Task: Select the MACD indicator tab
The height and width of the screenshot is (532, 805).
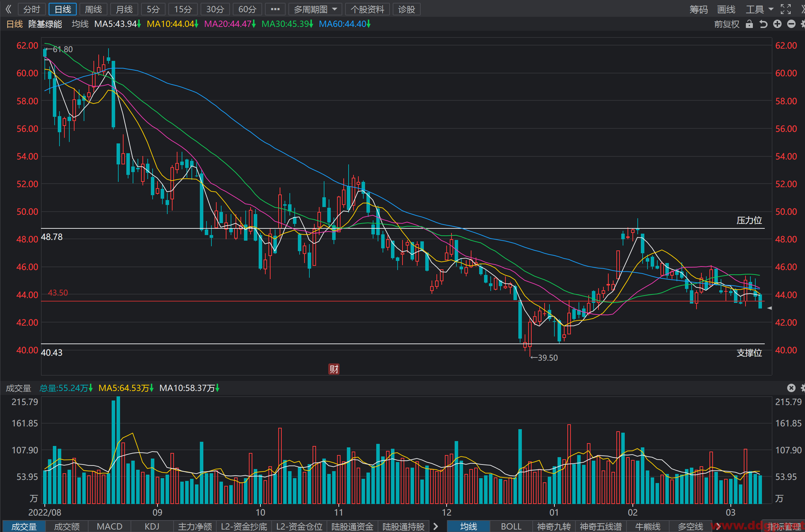Action: 110,526
